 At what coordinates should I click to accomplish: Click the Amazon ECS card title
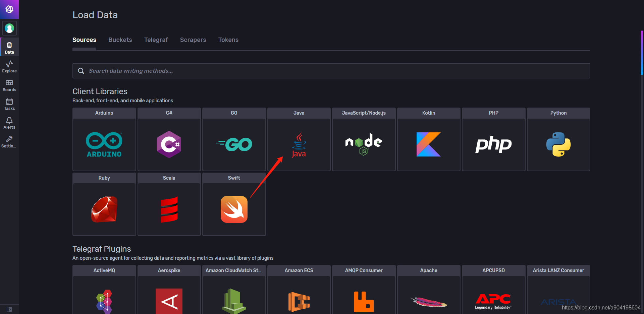coord(299,270)
